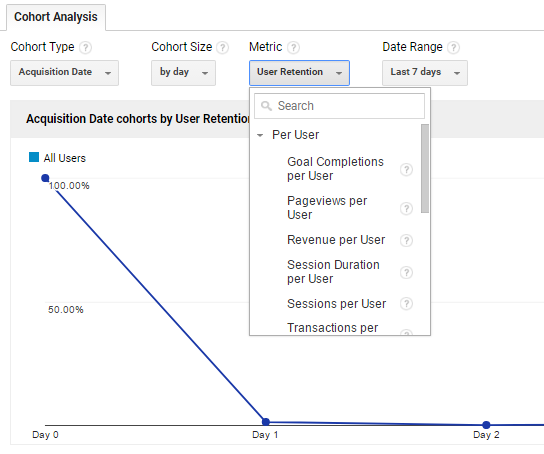Viewport: 544px width, 454px height.
Task: Click the All Users blue legend swatch
Action: pos(34,157)
